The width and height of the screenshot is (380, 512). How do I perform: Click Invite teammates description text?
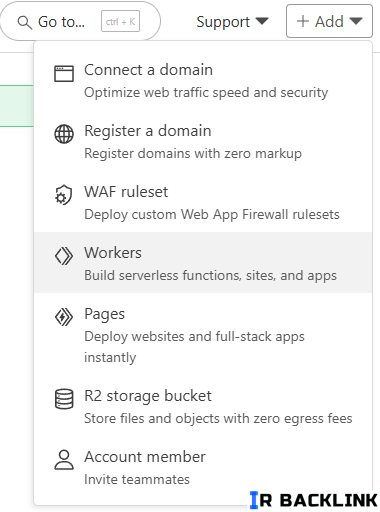(137, 479)
